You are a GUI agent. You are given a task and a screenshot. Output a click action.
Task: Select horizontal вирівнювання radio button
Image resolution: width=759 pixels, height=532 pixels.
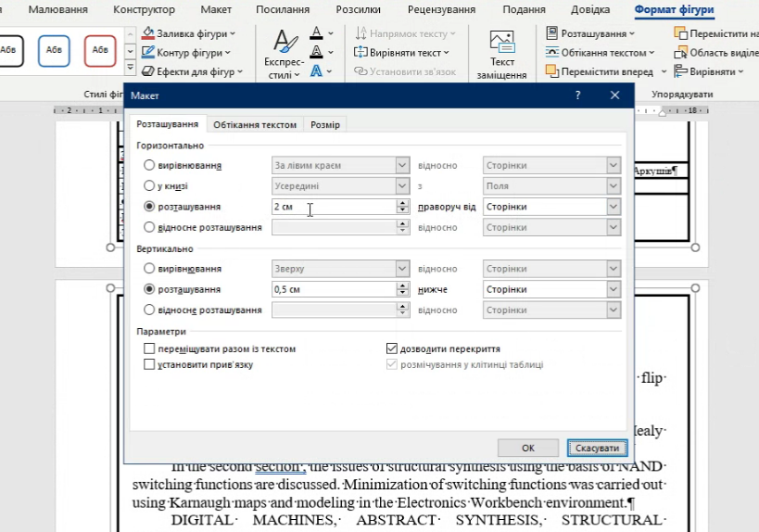pos(149,165)
